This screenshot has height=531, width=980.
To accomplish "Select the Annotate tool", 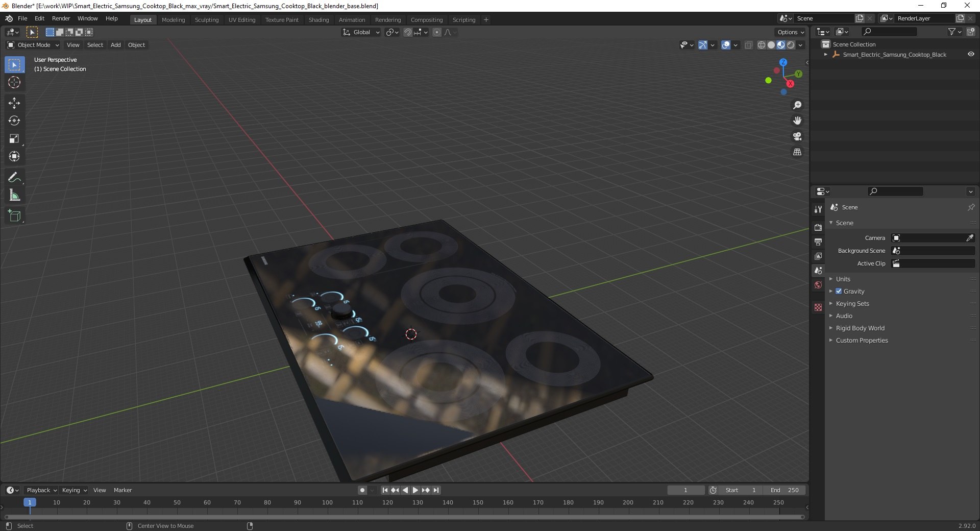I will tap(14, 178).
